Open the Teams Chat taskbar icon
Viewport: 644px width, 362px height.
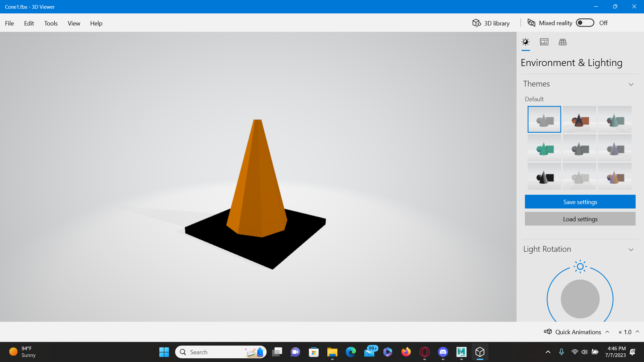click(296, 352)
